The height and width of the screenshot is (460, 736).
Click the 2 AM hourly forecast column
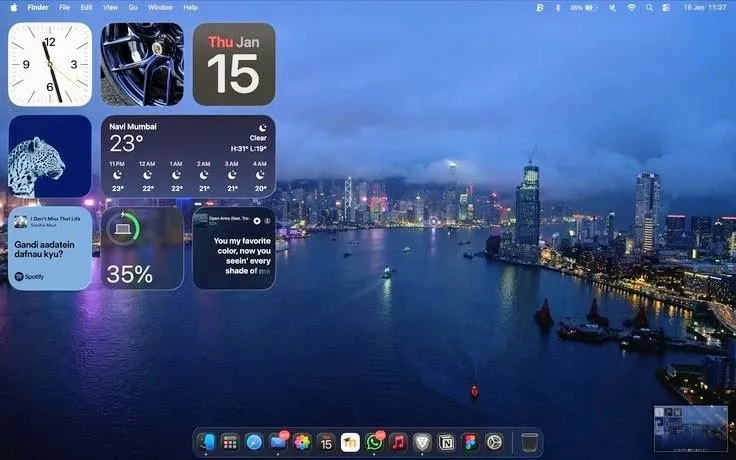point(204,176)
